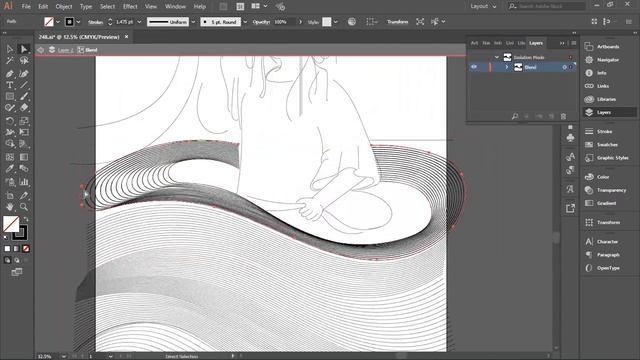Image resolution: width=640 pixels, height=360 pixels.
Task: Open the Layers panel flyout menu
Action: pyautogui.click(x=573, y=43)
